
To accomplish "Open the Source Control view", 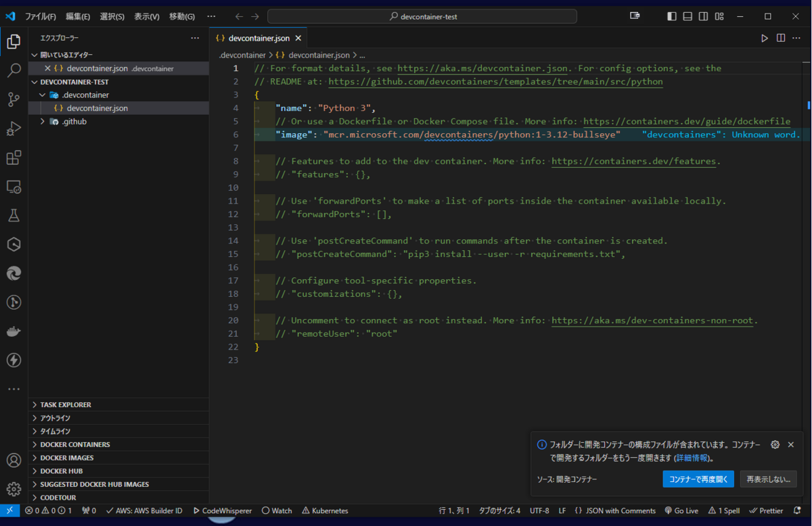I will pos(14,99).
